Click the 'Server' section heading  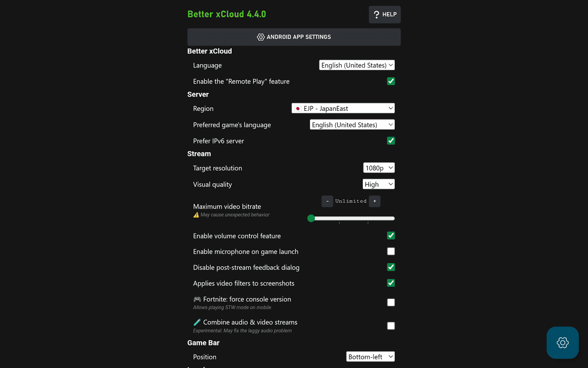click(x=198, y=94)
